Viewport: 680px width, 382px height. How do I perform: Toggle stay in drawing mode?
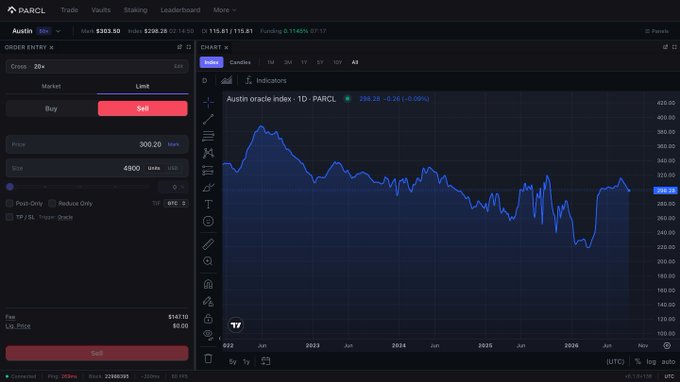click(208, 301)
